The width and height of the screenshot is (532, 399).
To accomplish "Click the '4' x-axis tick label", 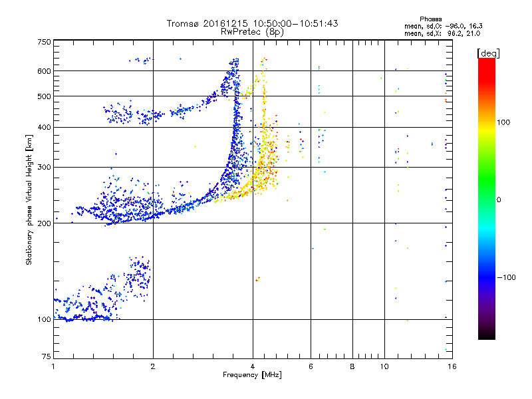I will 253,366.
